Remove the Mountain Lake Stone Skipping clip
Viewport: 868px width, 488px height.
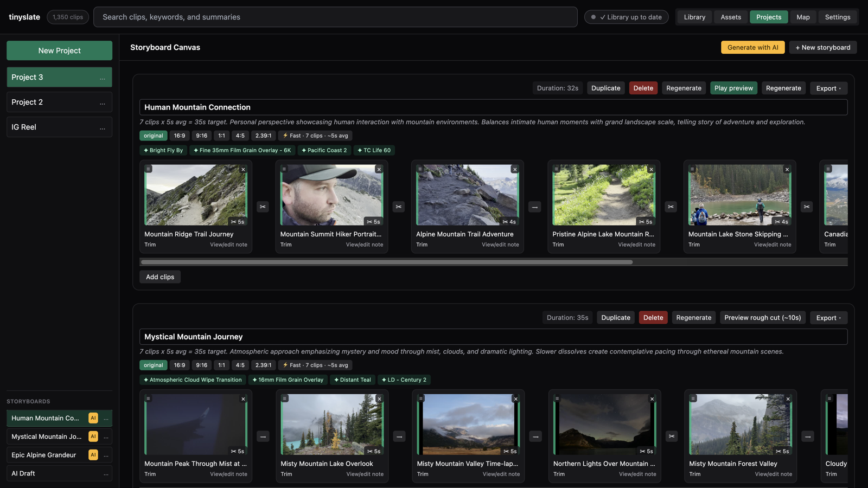pyautogui.click(x=787, y=169)
